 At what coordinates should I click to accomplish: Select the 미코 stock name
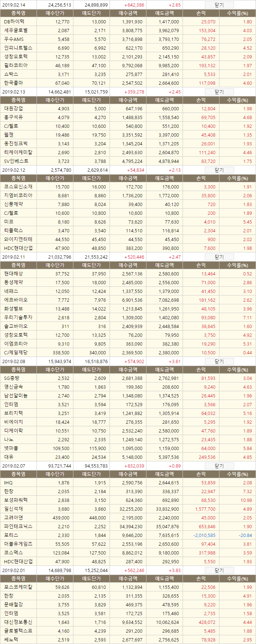[x=9, y=222]
